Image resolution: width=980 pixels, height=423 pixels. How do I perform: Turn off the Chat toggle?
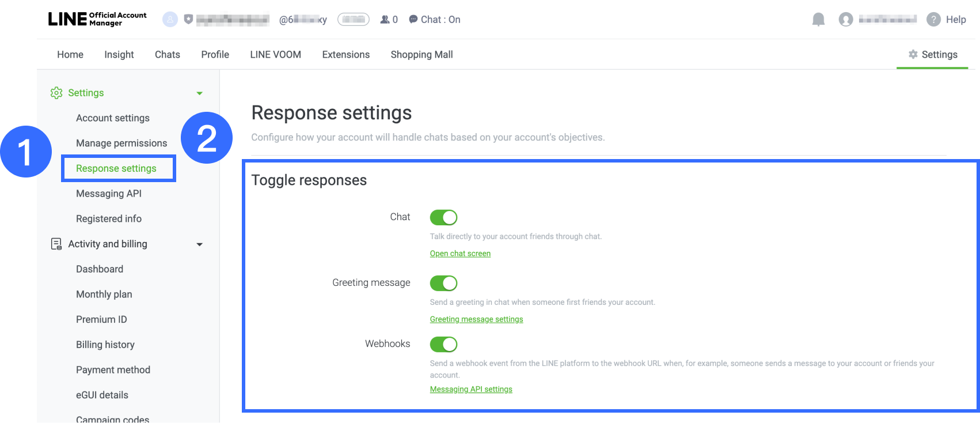coord(443,217)
